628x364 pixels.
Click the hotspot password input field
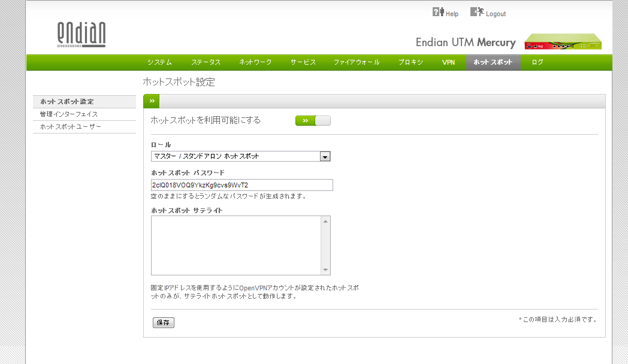(x=242, y=185)
